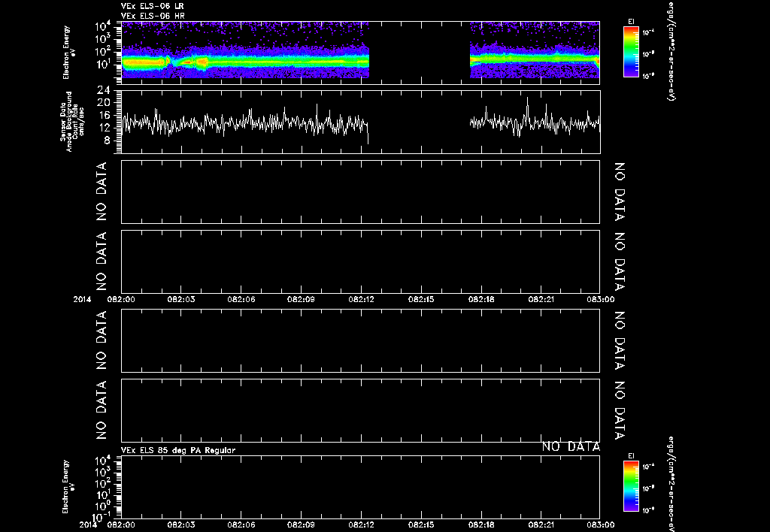This screenshot has height=532, width=770.
Task: Click the empty bottom 85 deg PA spectrogram panel
Action: point(360,487)
